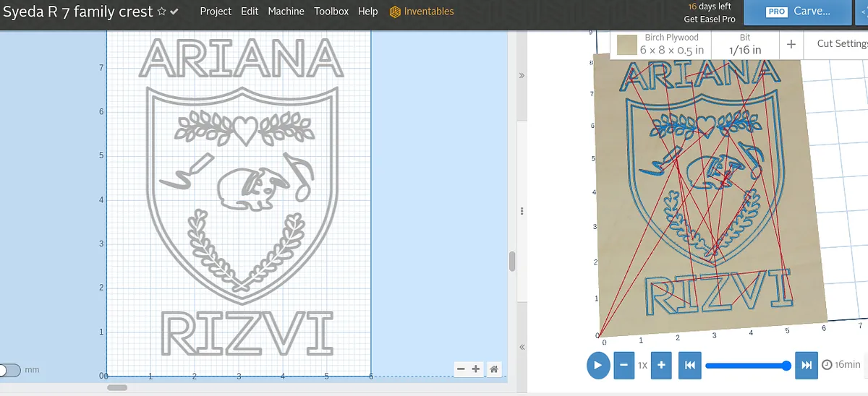This screenshot has height=396, width=868.
Task: Open the Bit size selector
Action: click(x=744, y=44)
